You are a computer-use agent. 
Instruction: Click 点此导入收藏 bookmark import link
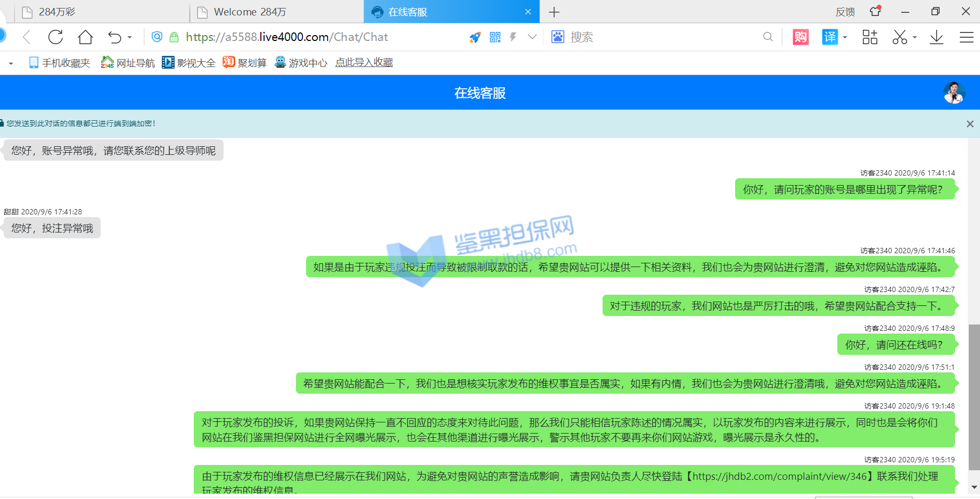pyautogui.click(x=364, y=63)
